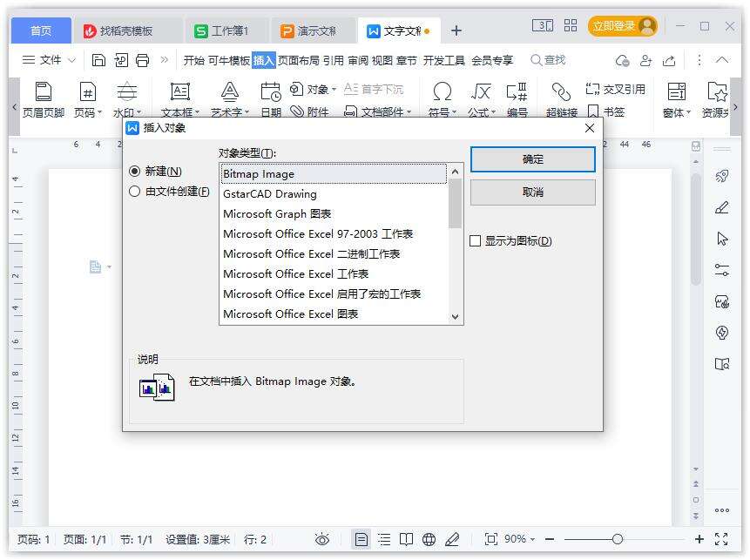Expand the File (文件) menu arrow

pos(71,60)
